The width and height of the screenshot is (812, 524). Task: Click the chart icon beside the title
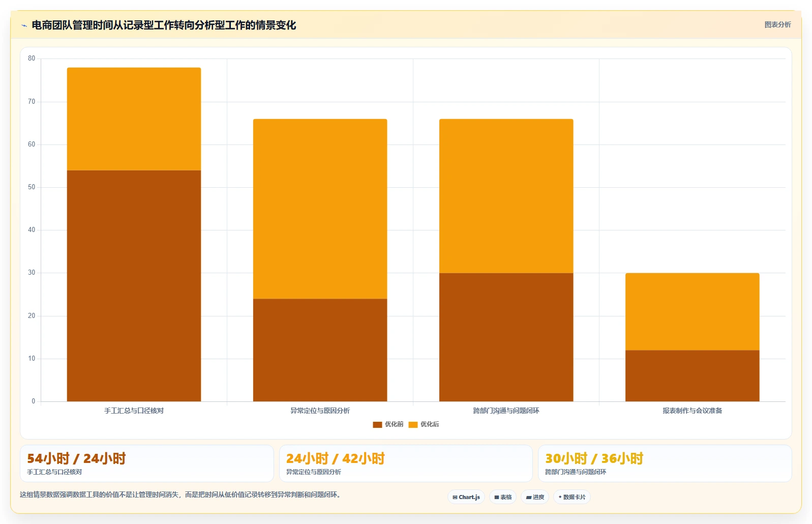[24, 25]
